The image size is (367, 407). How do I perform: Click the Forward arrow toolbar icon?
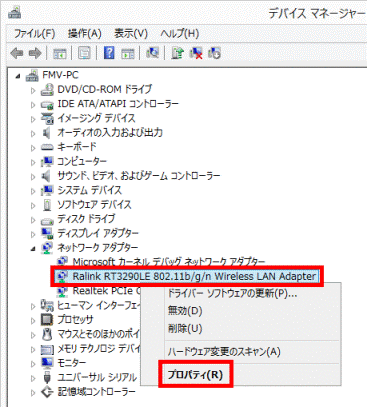[x=35, y=53]
